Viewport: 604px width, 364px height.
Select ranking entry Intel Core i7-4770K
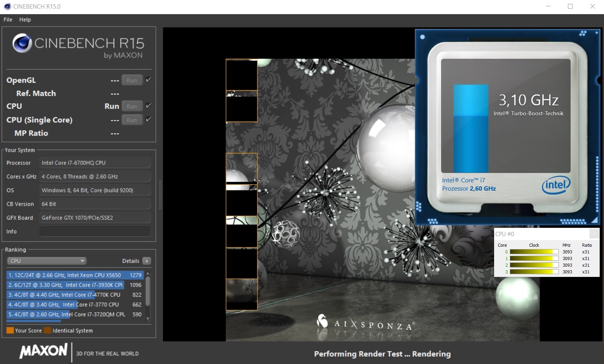click(x=75, y=295)
